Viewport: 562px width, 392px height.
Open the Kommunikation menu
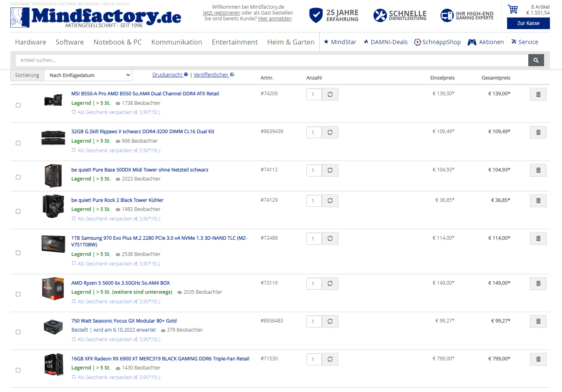point(177,42)
